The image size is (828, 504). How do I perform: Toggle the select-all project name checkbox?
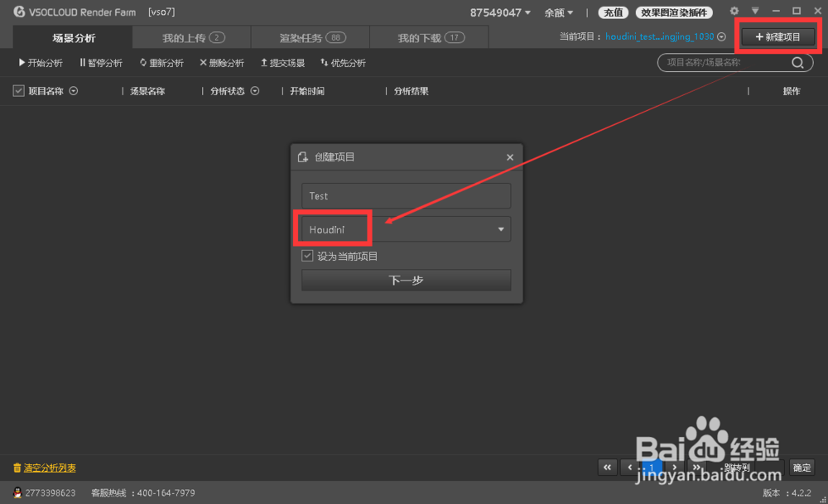[x=18, y=91]
